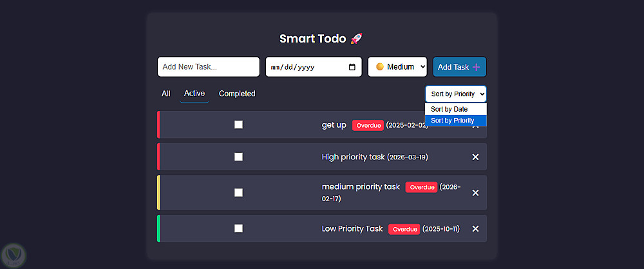644x269 pixels.
Task: Show All tasks filter
Action: pyautogui.click(x=166, y=94)
